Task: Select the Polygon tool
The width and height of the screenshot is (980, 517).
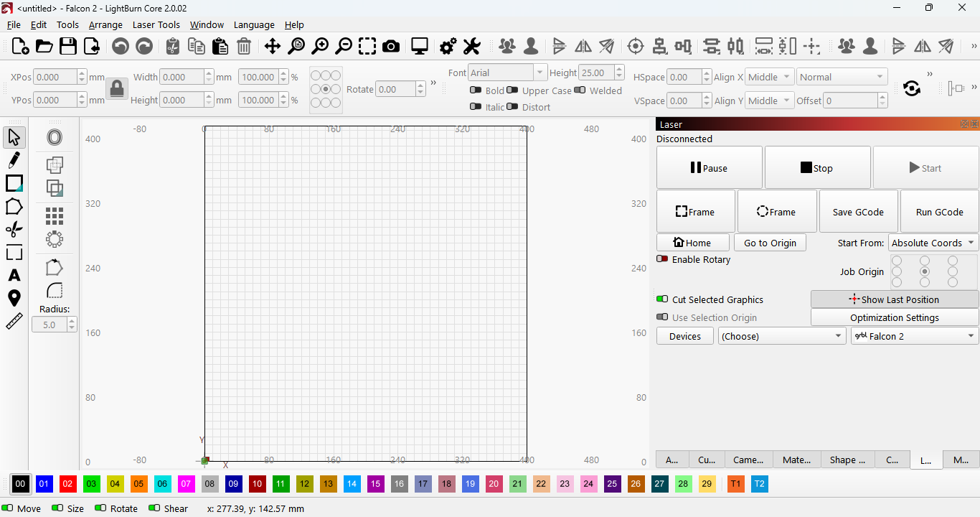Action: [14, 207]
